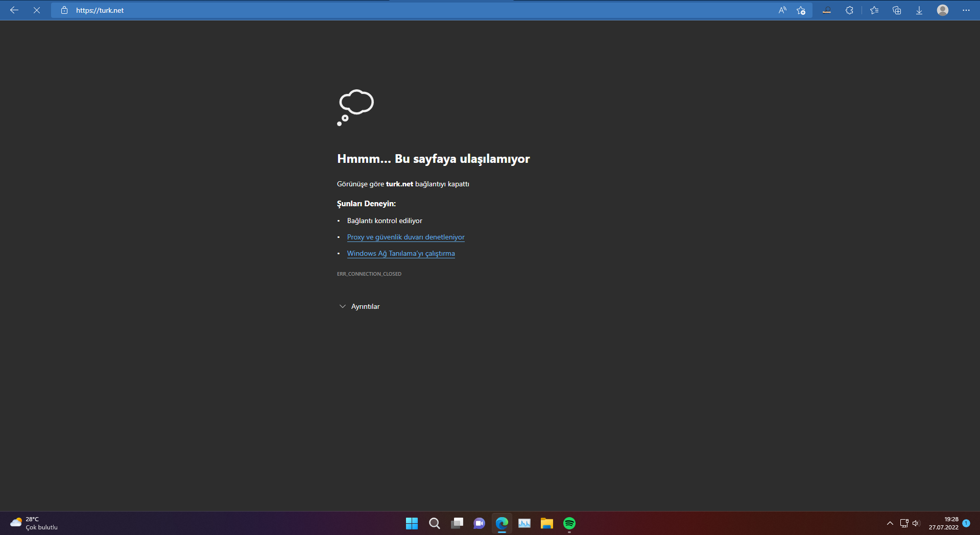Click 'Görünüşe göre turk.net bağlantıyı kapattı' text
980x535 pixels.
pos(403,184)
